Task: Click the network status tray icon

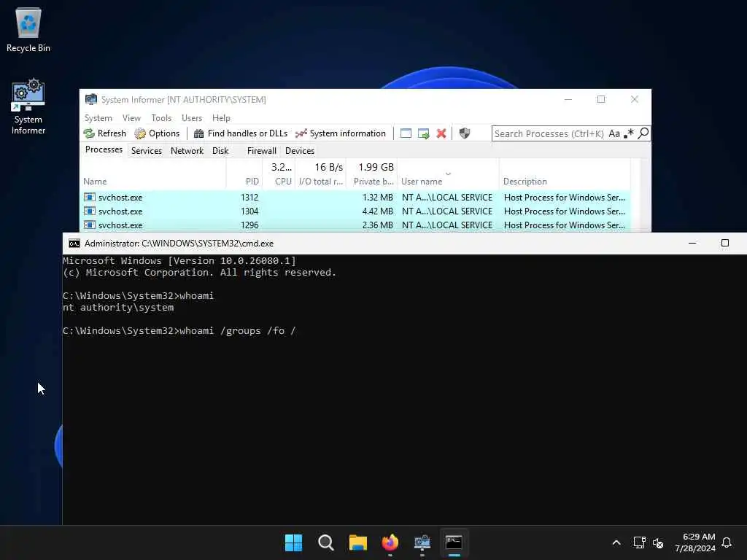Action: click(639, 542)
